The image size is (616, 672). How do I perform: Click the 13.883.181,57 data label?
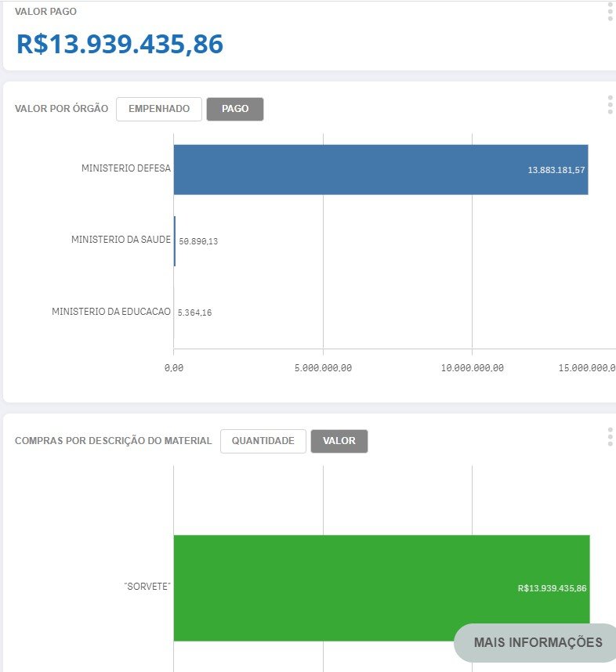[556, 170]
